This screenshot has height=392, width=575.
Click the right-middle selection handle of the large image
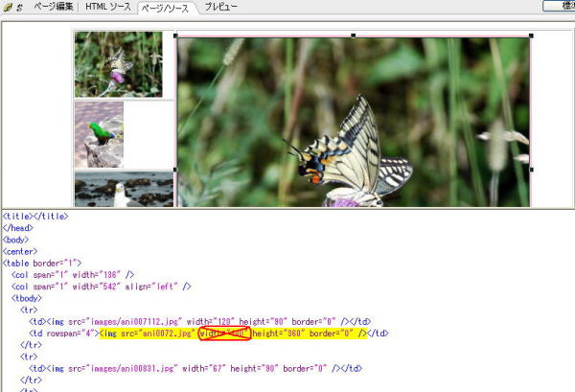pyautogui.click(x=531, y=170)
